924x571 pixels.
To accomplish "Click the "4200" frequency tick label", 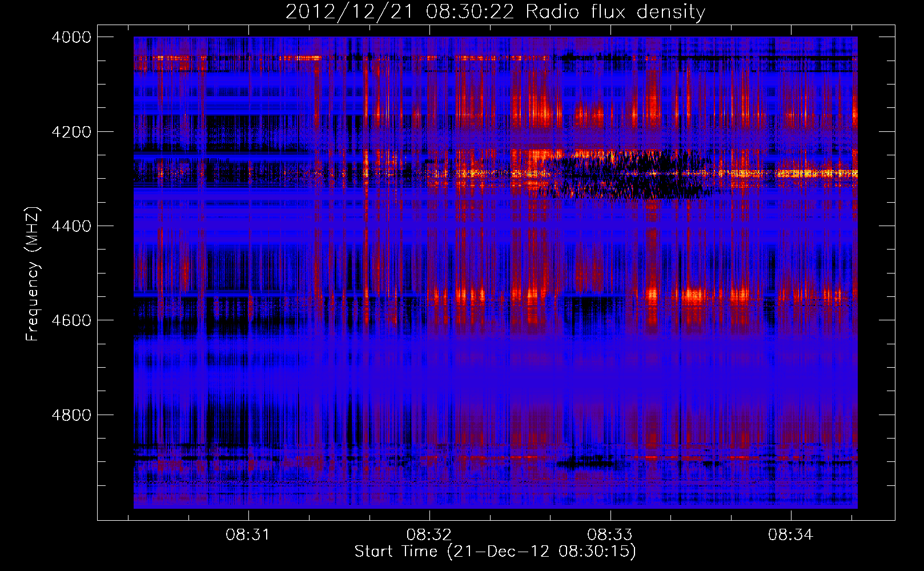I will point(71,132).
